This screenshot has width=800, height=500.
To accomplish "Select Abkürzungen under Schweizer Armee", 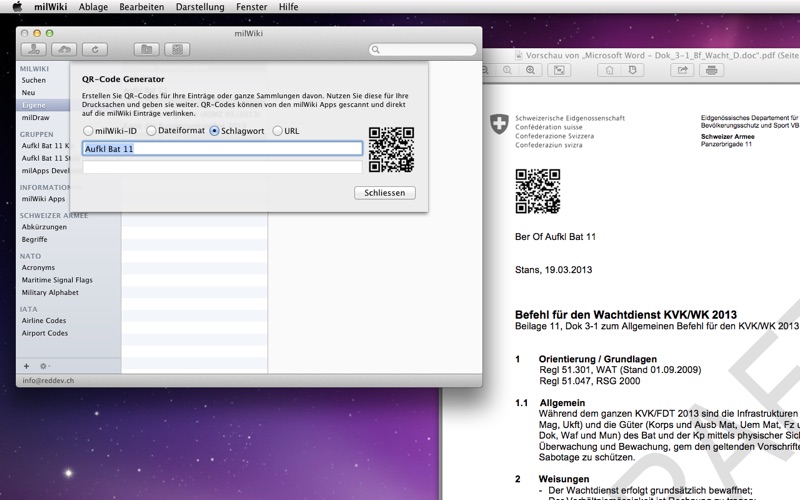I will [44, 227].
